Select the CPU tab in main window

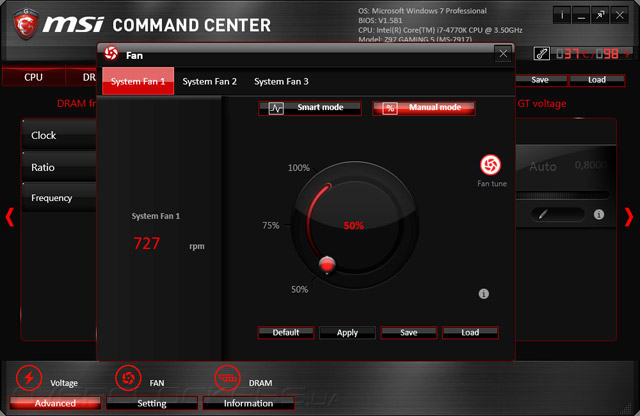click(33, 77)
